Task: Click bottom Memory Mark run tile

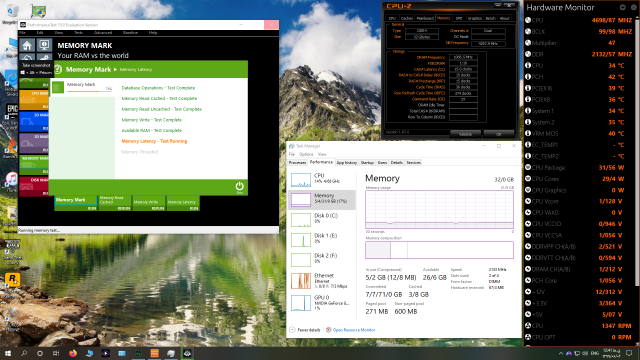Action: pyautogui.click(x=76, y=203)
